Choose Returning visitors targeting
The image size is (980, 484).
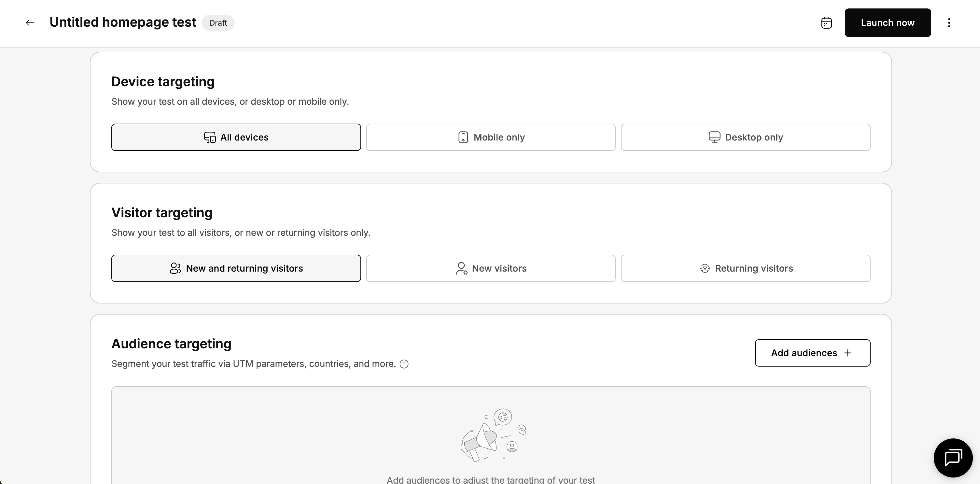[745, 268]
